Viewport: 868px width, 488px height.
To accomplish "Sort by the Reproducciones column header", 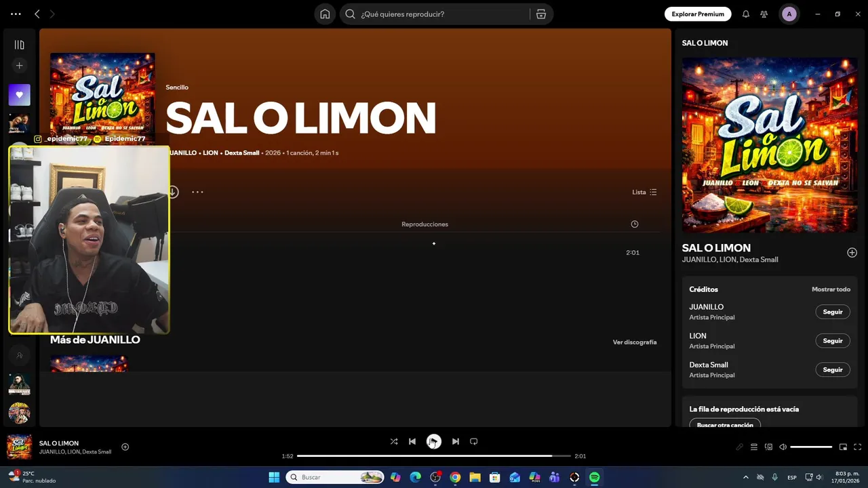I will (x=425, y=224).
